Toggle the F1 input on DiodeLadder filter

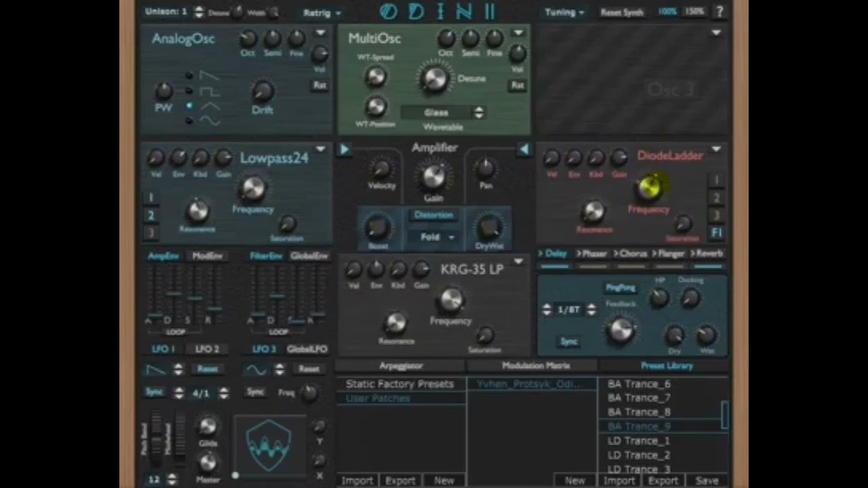[x=717, y=232]
